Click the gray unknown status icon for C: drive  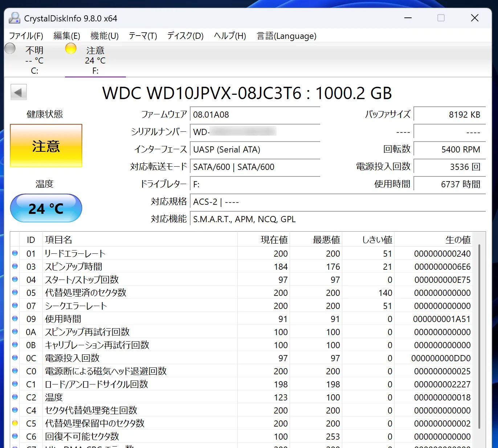pos(10,49)
